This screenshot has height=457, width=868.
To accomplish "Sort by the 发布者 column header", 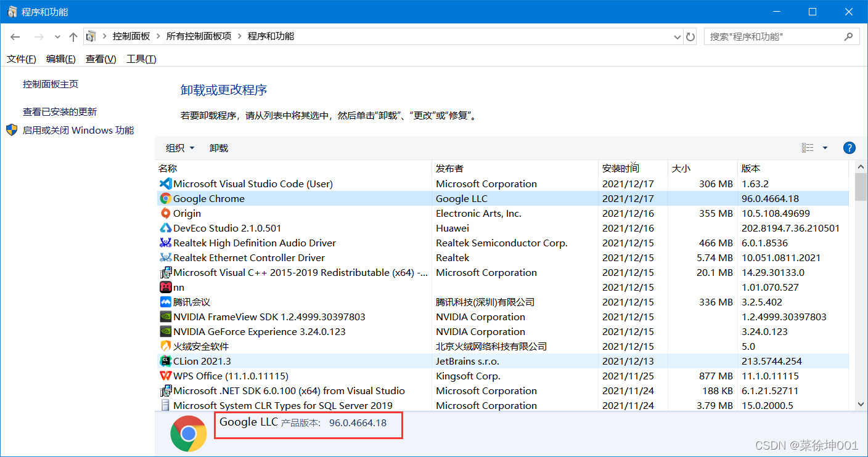I will point(515,168).
